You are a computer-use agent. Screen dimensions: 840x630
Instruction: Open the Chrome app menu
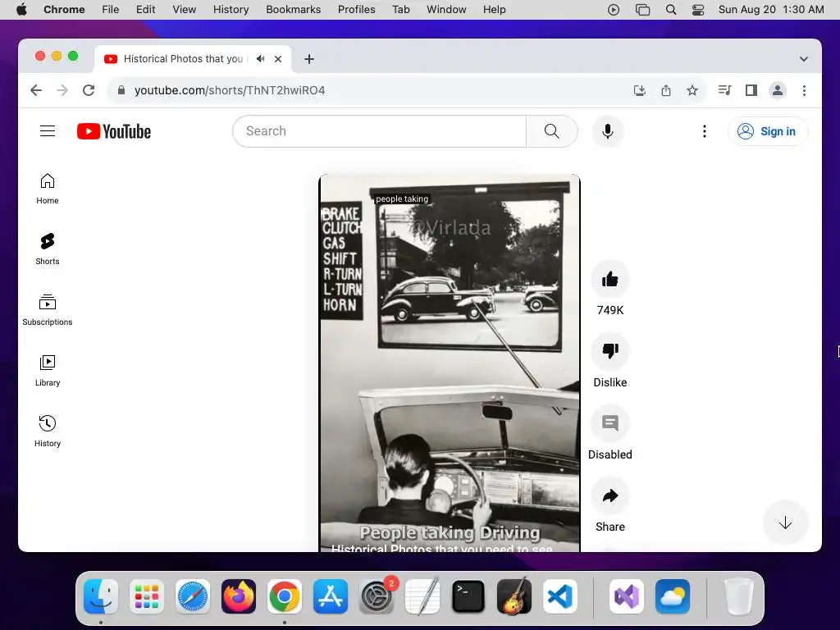coord(64,10)
